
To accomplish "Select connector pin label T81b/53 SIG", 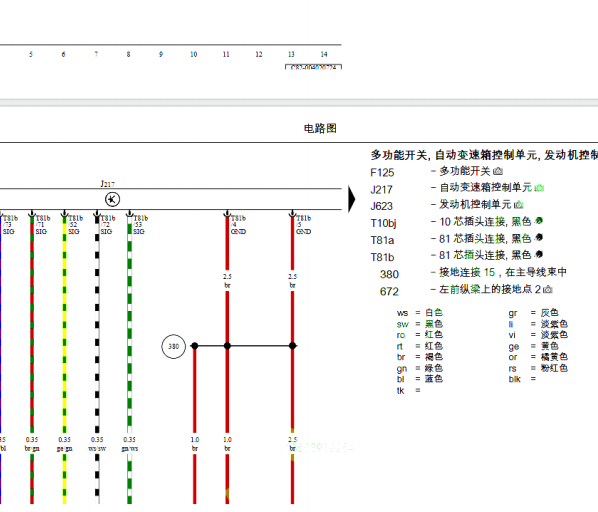I will pos(140,225).
